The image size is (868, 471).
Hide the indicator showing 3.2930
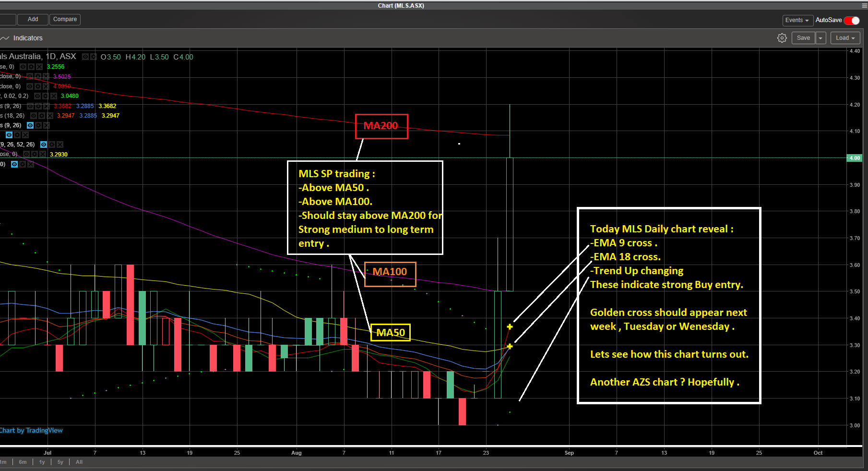coord(26,154)
